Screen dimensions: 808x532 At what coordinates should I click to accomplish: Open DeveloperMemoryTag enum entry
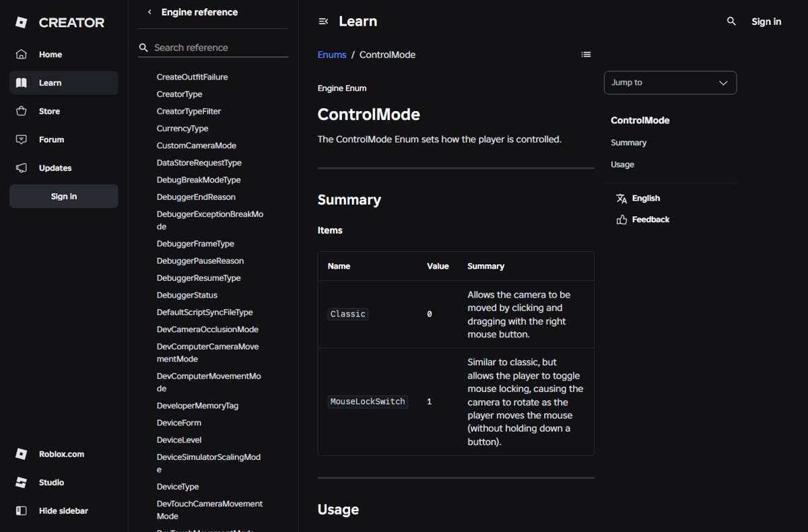[x=197, y=406]
